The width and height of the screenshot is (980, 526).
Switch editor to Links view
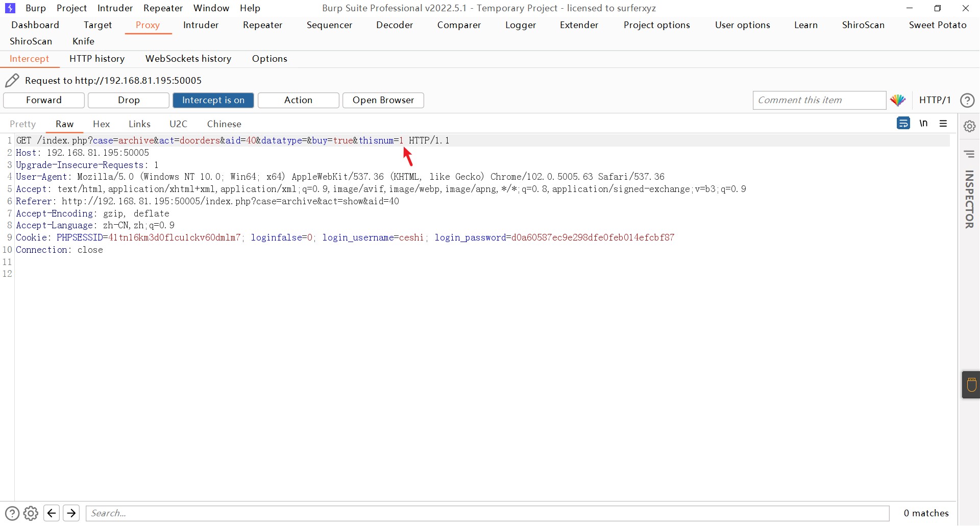tap(139, 124)
